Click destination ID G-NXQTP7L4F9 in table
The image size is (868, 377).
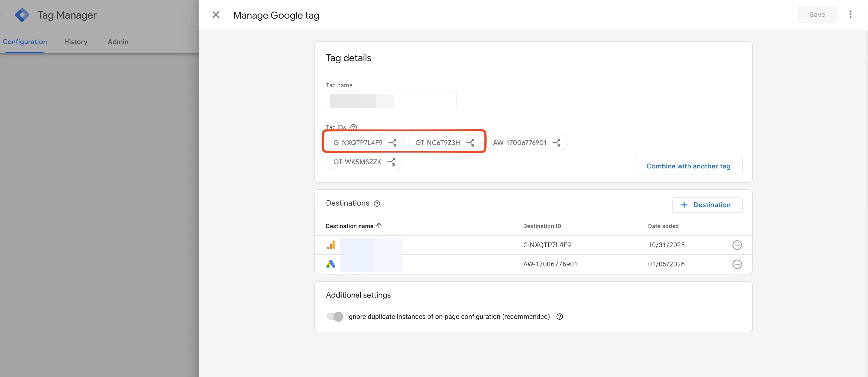coord(547,245)
